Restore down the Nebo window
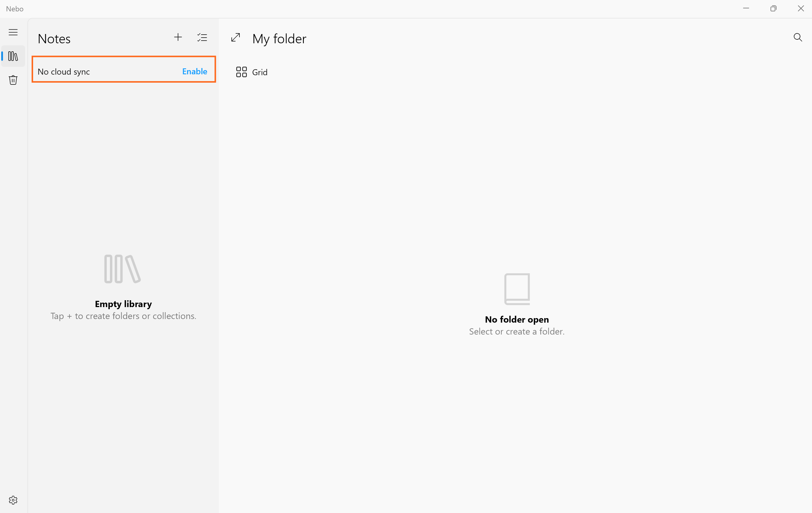Viewport: 812px width, 513px height. (x=774, y=8)
